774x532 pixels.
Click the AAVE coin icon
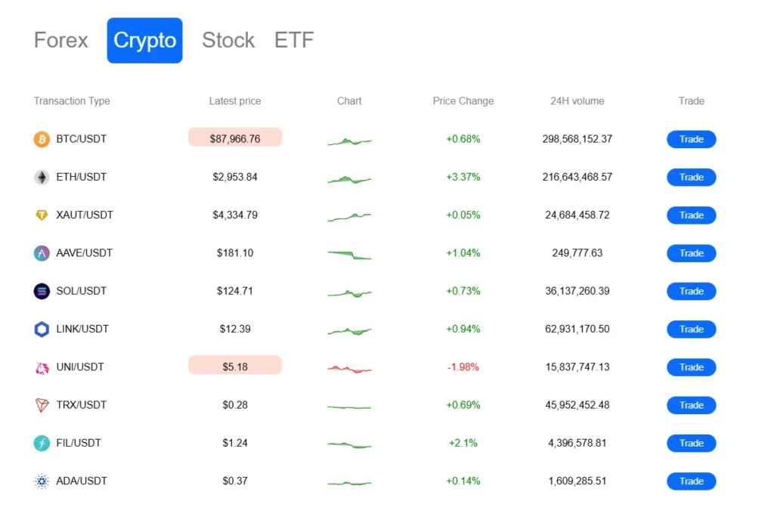tap(42, 253)
